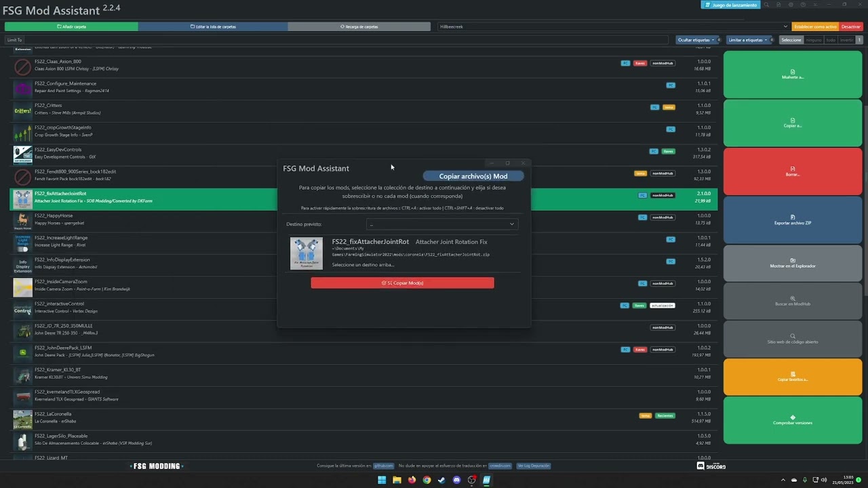Screen dimensions: 868x488
Task: Click the FS22_InsideCameraZoom mod icon
Action: click(23, 287)
